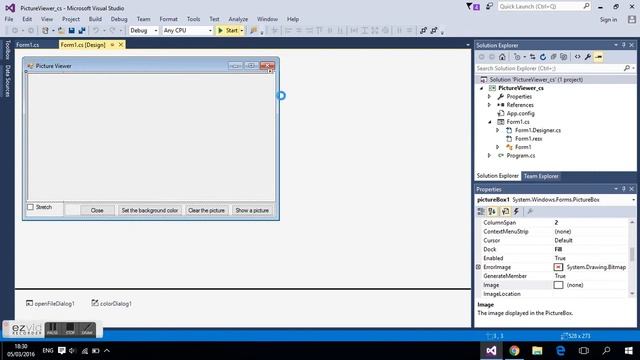Click the Undo toolbar icon
This screenshot has height=360, width=640.
[x=96, y=31]
